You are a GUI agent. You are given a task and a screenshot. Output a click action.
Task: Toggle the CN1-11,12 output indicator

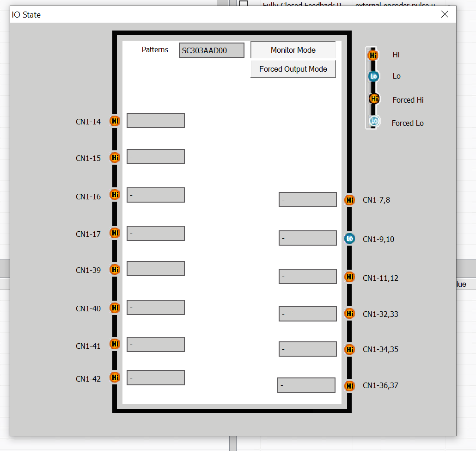(350, 277)
